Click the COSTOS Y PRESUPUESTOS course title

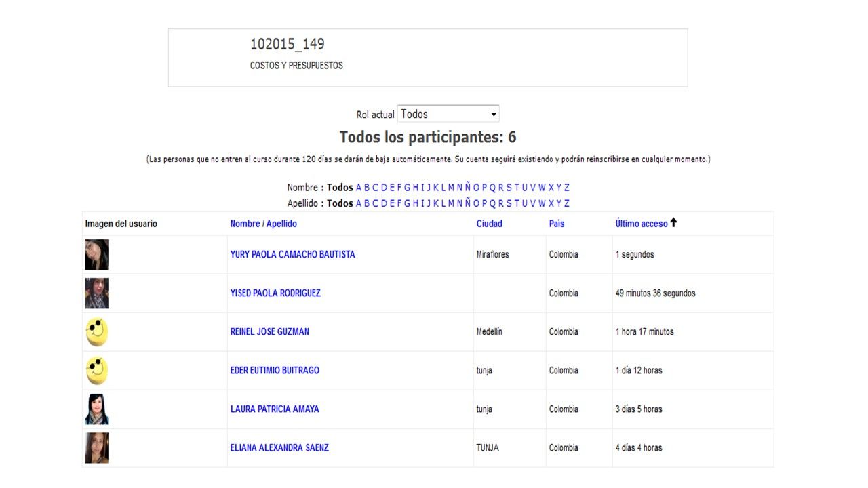coord(296,66)
